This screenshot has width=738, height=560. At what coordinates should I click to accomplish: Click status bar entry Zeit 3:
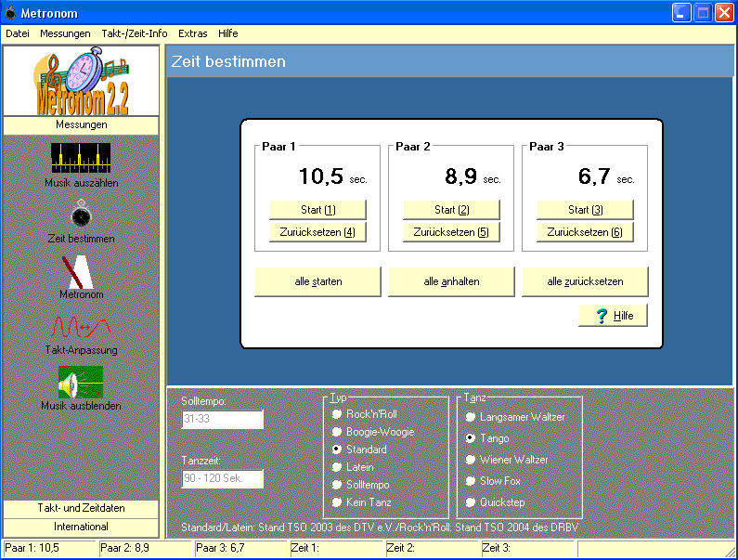pyautogui.click(x=527, y=548)
